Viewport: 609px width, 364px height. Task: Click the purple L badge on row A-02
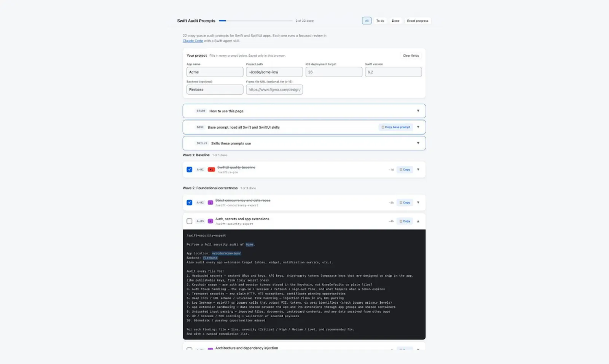210,203
